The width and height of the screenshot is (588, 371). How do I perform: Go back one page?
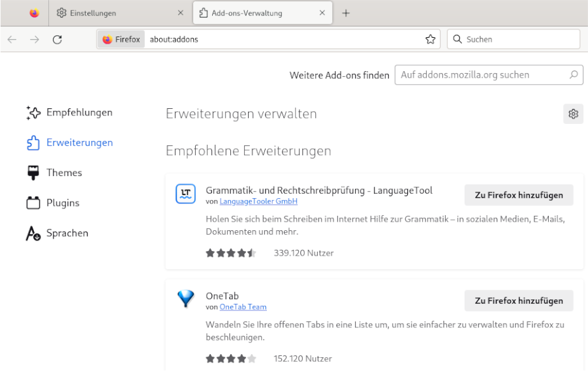pyautogui.click(x=12, y=39)
